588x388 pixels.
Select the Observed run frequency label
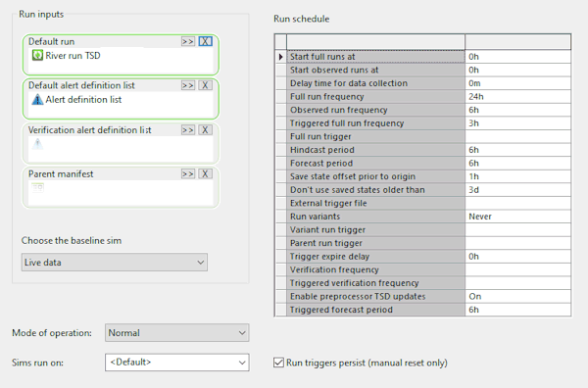375,110
